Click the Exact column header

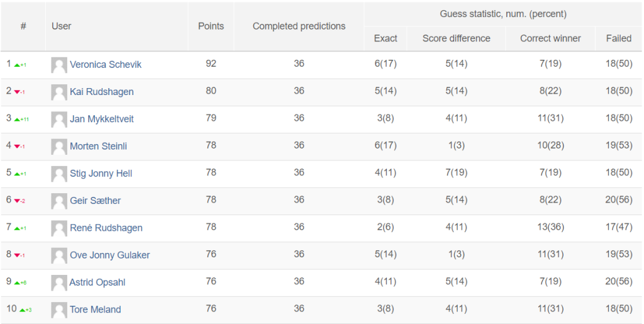coord(386,38)
